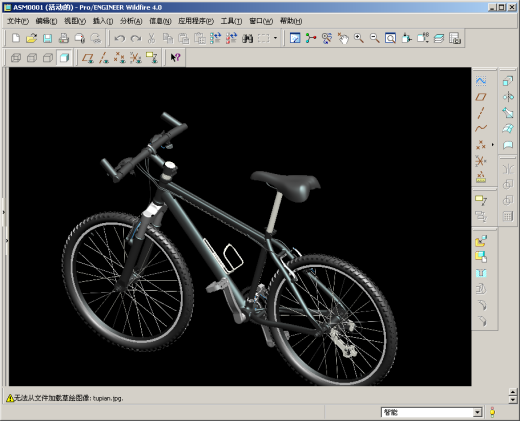
Task: Open the Layers tool icon
Action: tap(439, 38)
